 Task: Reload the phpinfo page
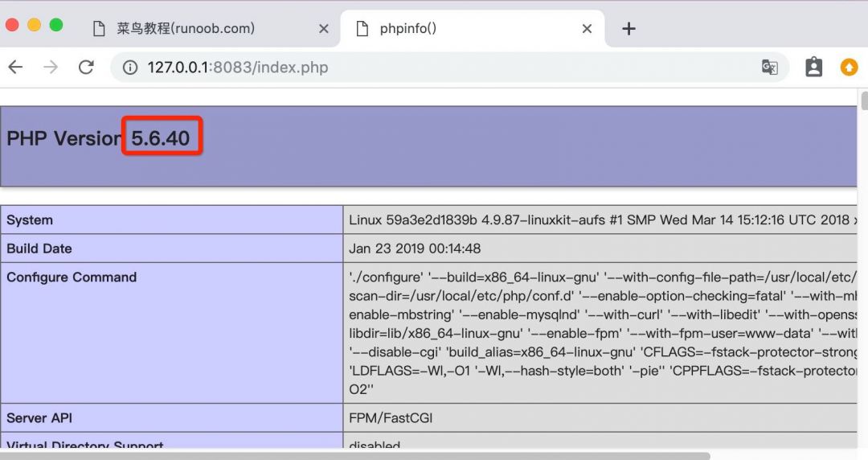coord(86,67)
